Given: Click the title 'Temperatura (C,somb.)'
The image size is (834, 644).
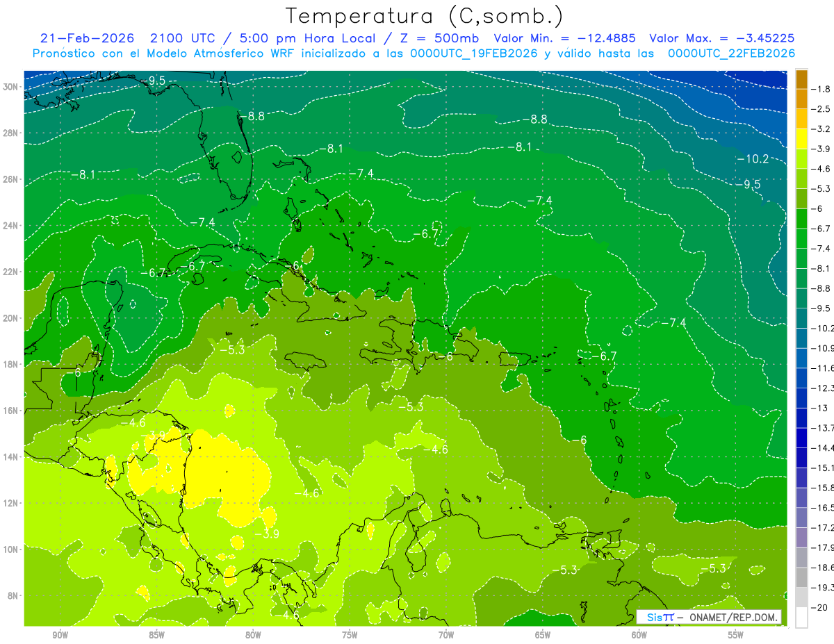Looking at the screenshot, I should point(425,16).
